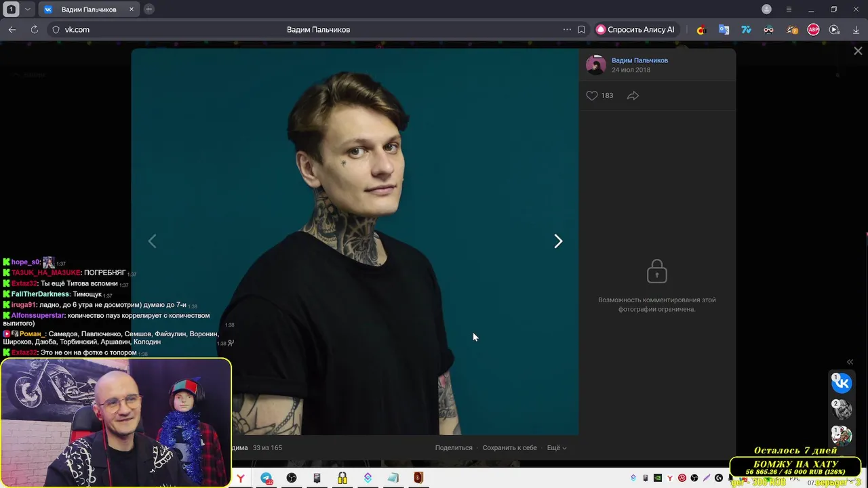The image size is (868, 488).
Task: Open the second chat avatar in side panel
Action: click(842, 409)
